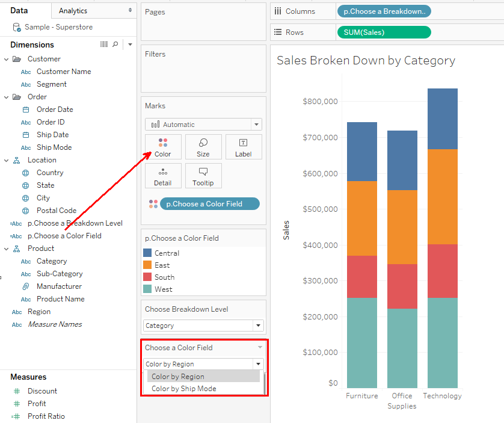Click the view-as-list icon in Dimensions header

(x=104, y=45)
